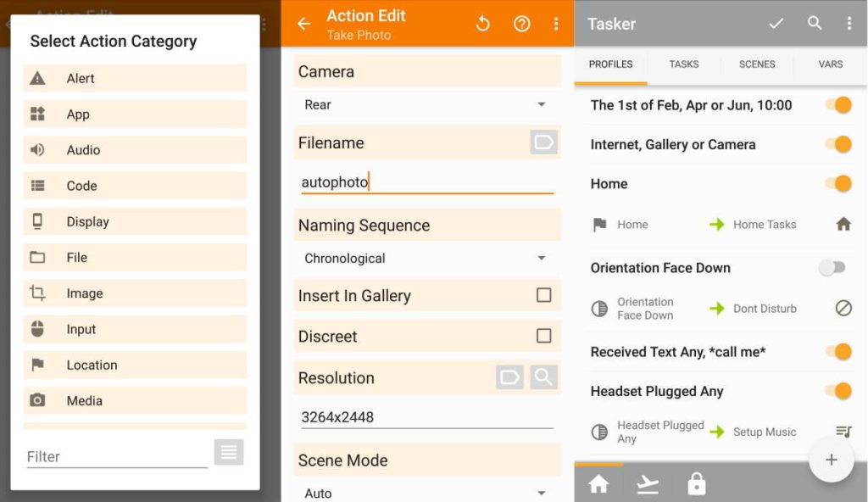Choose the App category icon

point(37,114)
